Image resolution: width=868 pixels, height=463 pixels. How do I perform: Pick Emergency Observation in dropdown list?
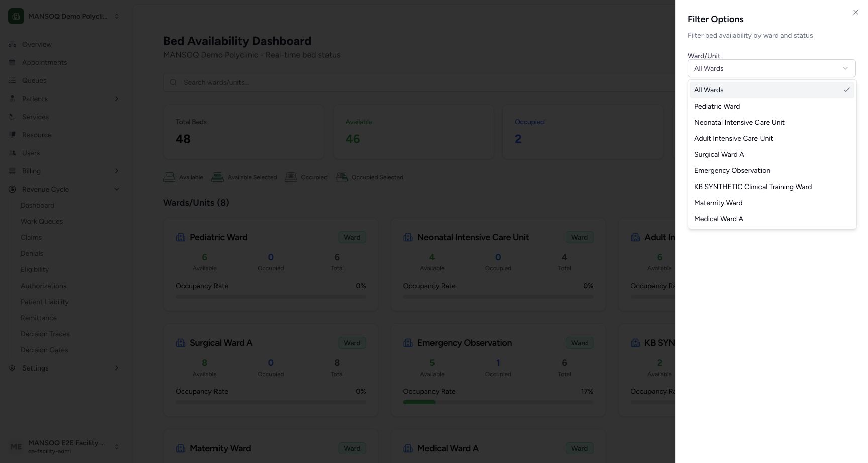coord(772,170)
